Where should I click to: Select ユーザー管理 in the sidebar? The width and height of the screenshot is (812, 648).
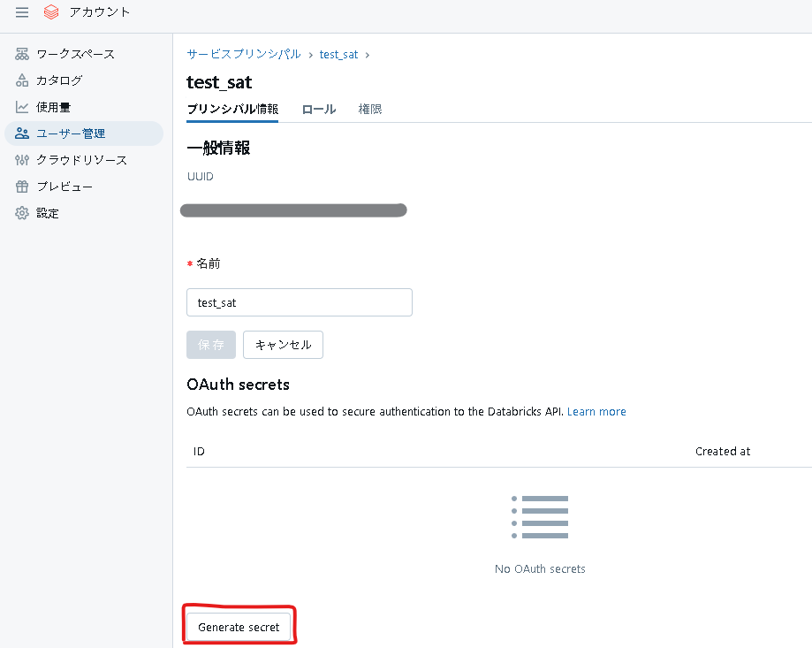pos(84,133)
